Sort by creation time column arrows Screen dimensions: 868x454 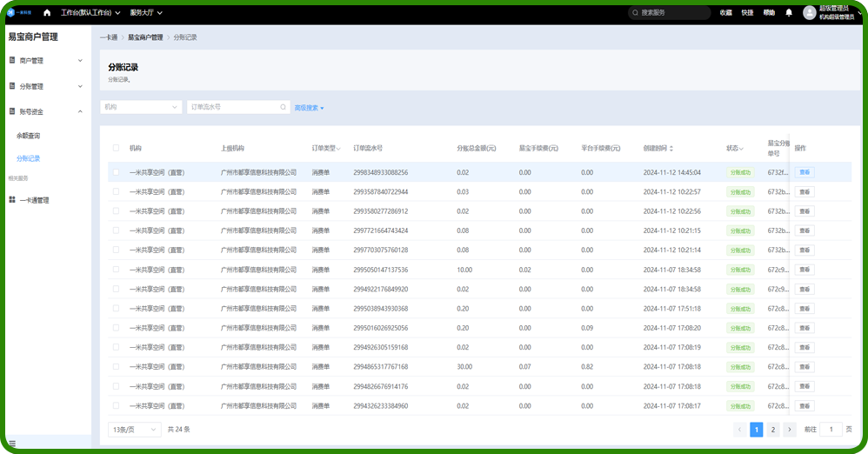tap(671, 149)
